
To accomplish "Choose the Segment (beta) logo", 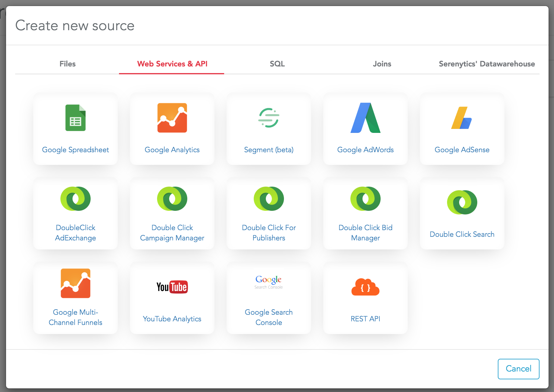I will (269, 118).
